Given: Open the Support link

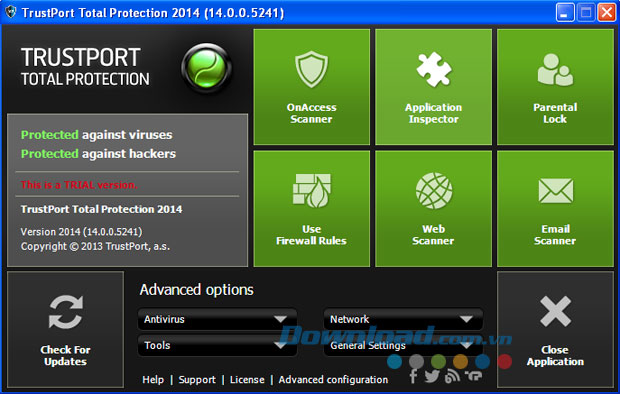Looking at the screenshot, I should click(x=197, y=380).
